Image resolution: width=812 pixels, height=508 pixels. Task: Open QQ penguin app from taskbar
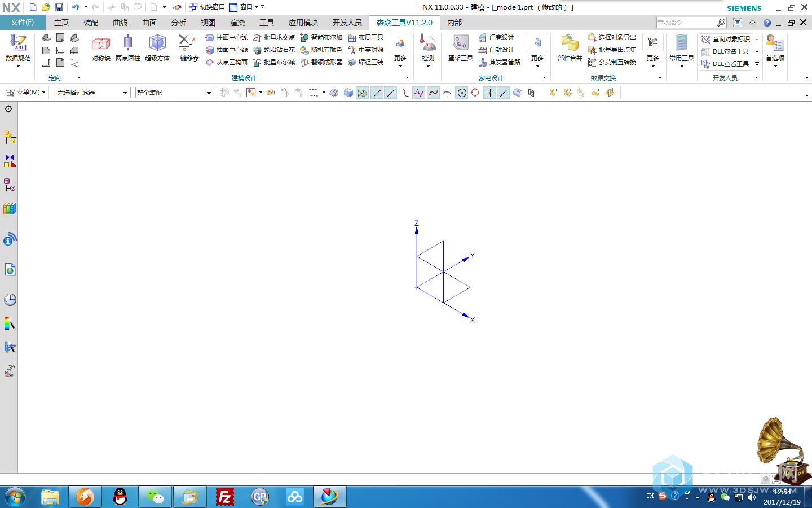[120, 497]
